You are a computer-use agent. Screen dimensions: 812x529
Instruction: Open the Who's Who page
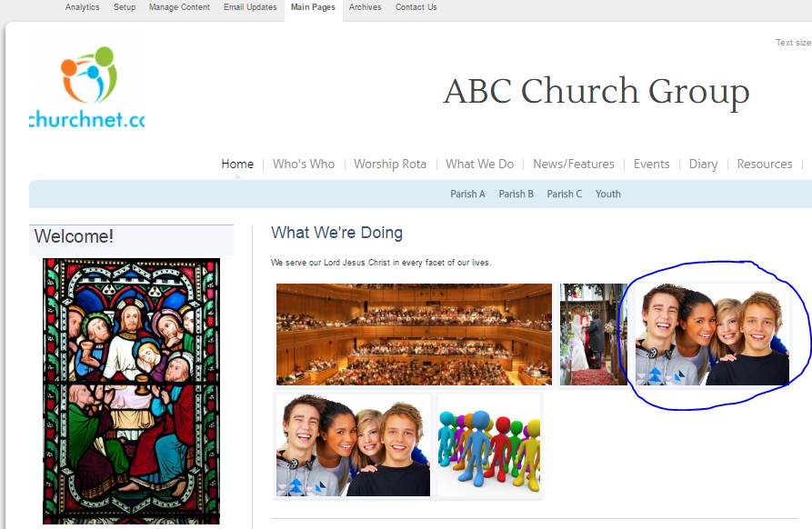(304, 164)
